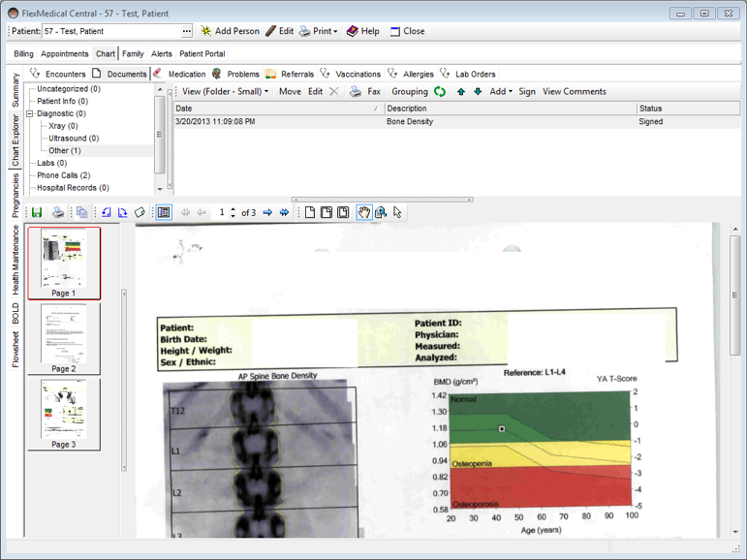The height and width of the screenshot is (560, 747).
Task: Click the blank single page fit icon
Action: point(310,212)
